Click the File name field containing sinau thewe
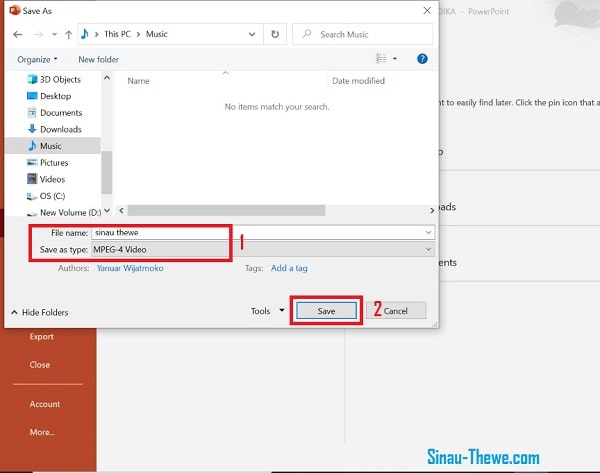 (262, 232)
